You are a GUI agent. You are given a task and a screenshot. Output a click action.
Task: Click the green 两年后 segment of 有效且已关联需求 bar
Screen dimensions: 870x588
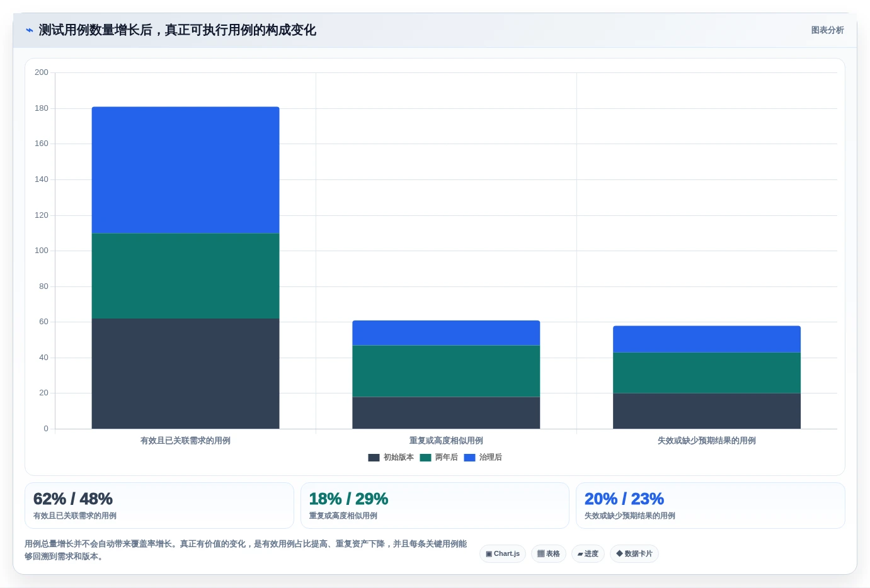(x=185, y=276)
